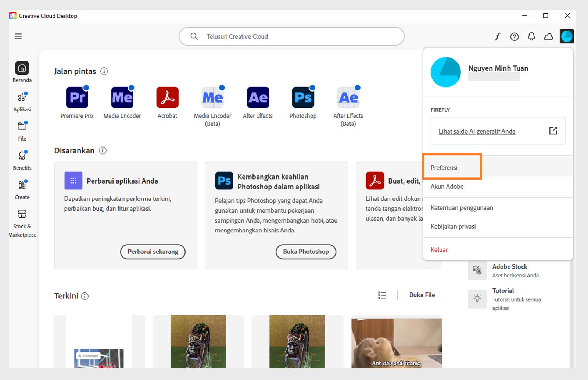Screen dimensions: 588x380
Task: Open the Photoshop shortcut icon
Action: [302, 97]
